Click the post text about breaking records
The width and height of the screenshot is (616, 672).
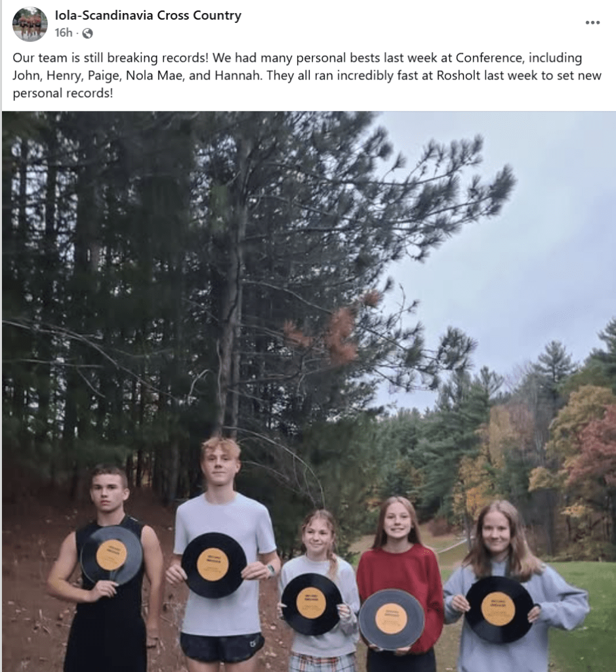307,75
